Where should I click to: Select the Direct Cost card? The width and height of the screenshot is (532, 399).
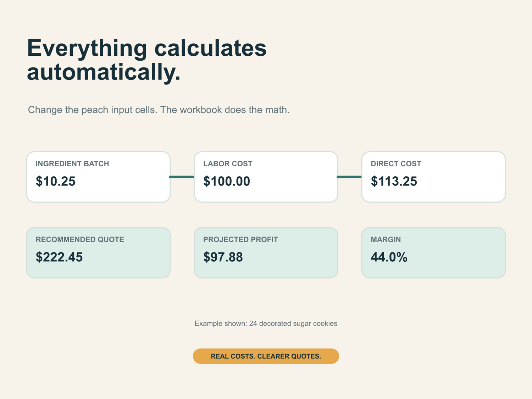pyautogui.click(x=433, y=177)
